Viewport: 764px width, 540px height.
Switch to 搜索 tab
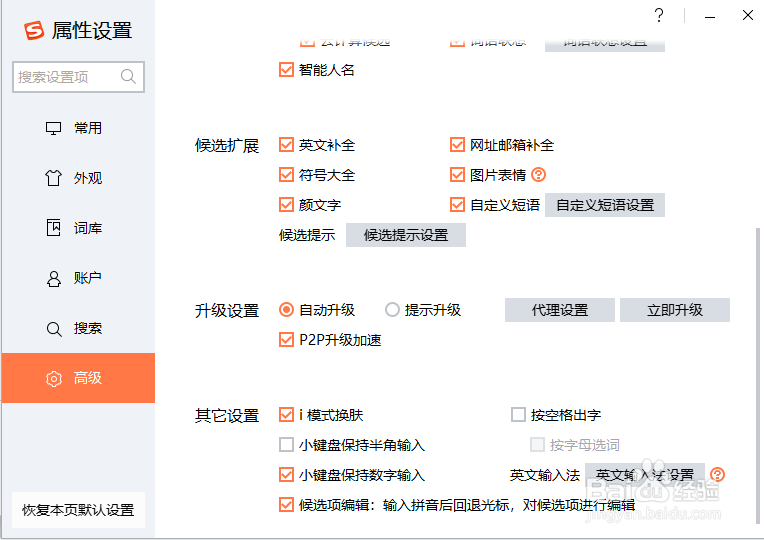click(78, 328)
